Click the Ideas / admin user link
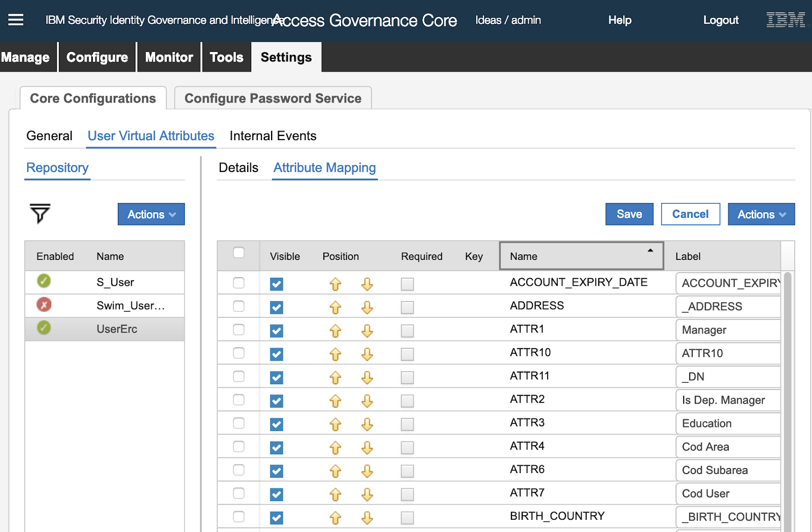812x532 pixels. [508, 20]
